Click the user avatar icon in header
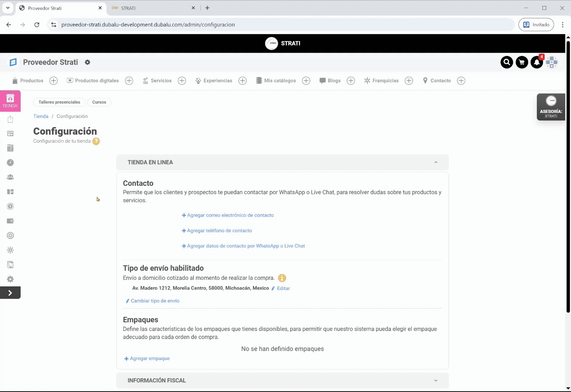Screen dimensions: 571x392 tap(552, 62)
